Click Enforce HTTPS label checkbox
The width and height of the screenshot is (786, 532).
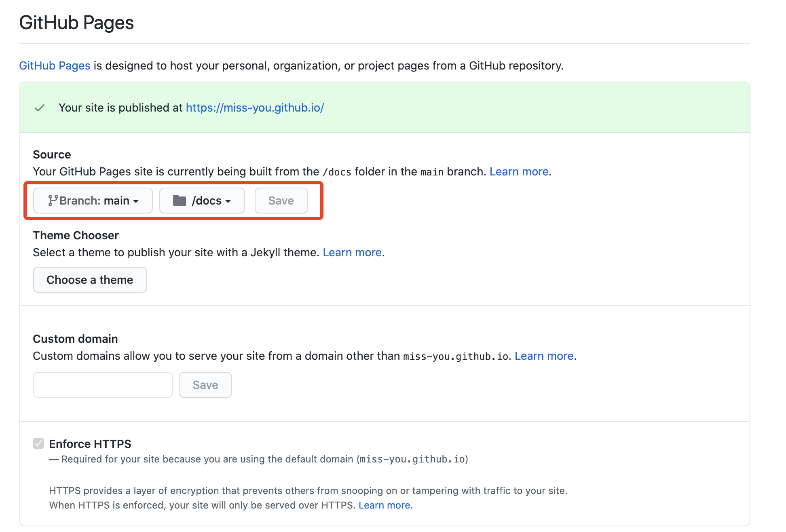click(38, 443)
